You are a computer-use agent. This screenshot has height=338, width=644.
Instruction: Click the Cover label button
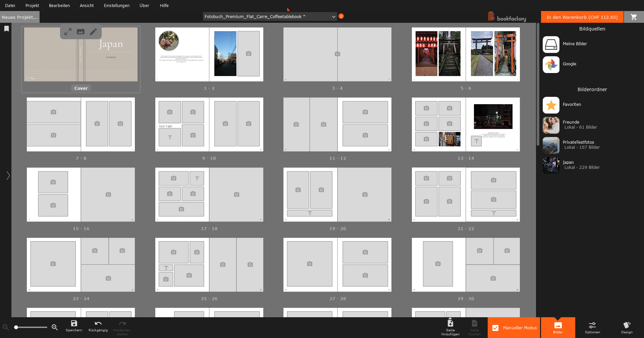(x=81, y=88)
